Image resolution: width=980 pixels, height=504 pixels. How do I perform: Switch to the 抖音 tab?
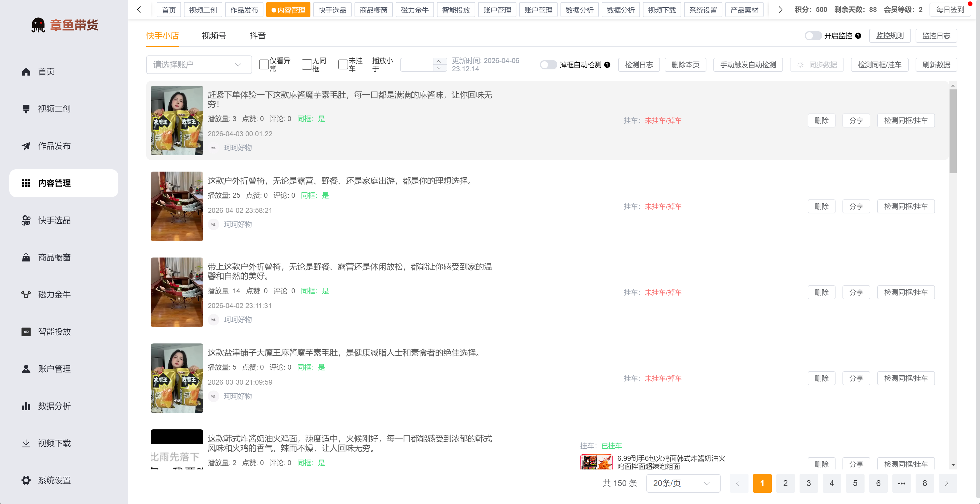(x=258, y=36)
